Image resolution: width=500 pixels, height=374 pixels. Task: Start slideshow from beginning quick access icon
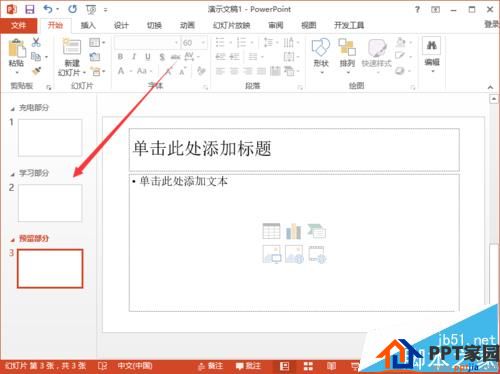click(91, 10)
